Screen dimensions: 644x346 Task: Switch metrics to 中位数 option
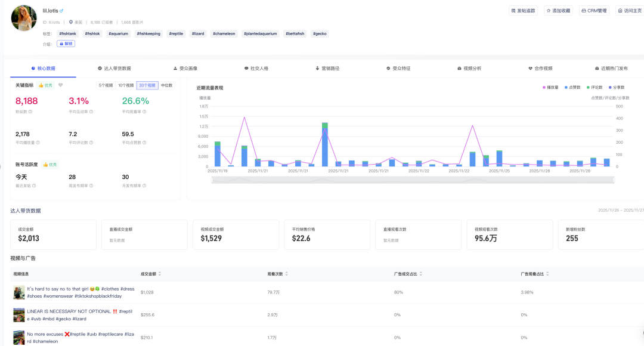coord(166,85)
